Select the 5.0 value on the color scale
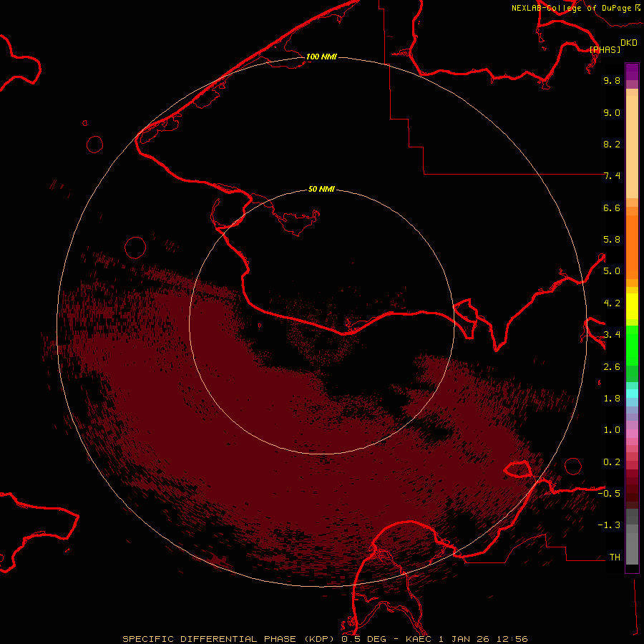This screenshot has width=644, height=644. (x=612, y=271)
